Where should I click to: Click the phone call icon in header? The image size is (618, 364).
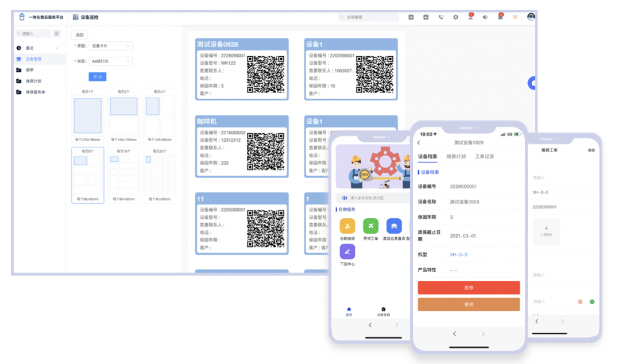[441, 17]
